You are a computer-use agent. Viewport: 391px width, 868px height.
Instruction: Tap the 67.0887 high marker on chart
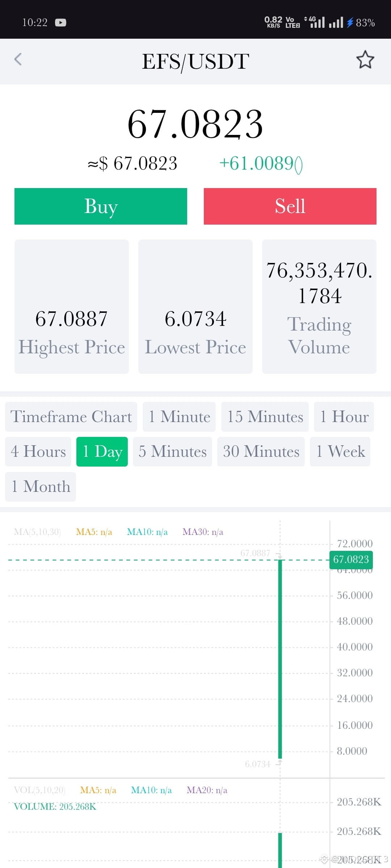point(256,553)
